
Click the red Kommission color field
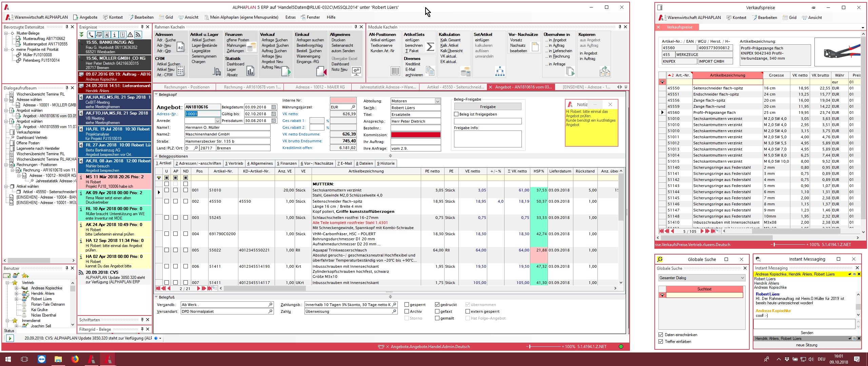pos(416,135)
